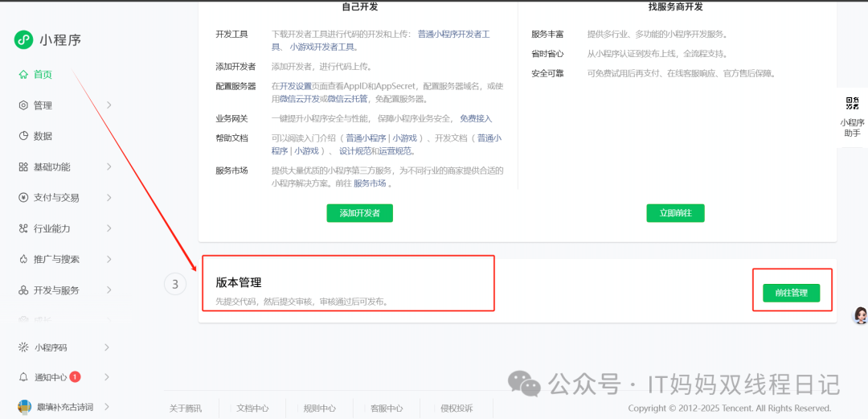Open the 小程序助手 QR code icon
The height and width of the screenshot is (419, 868).
click(x=852, y=103)
